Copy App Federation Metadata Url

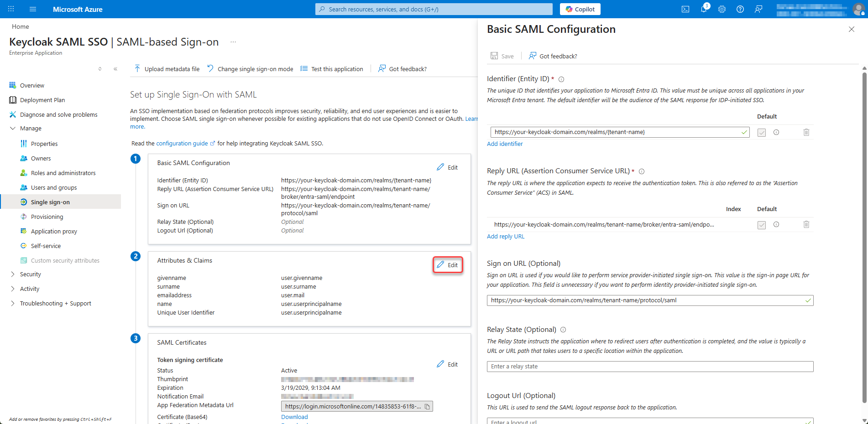(x=427, y=406)
